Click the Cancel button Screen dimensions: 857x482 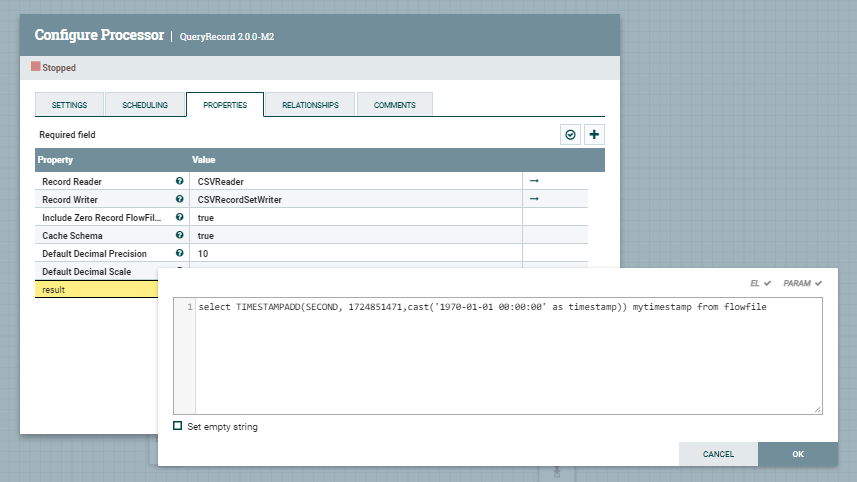tap(718, 454)
